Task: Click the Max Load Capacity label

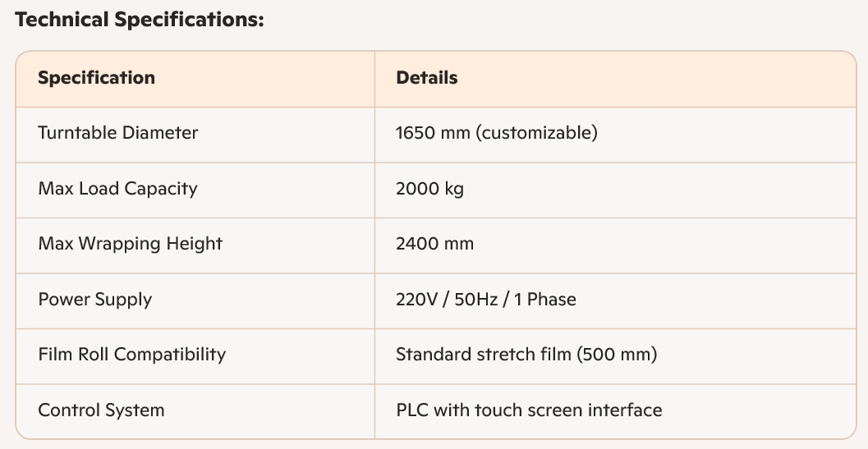Action: point(118,188)
